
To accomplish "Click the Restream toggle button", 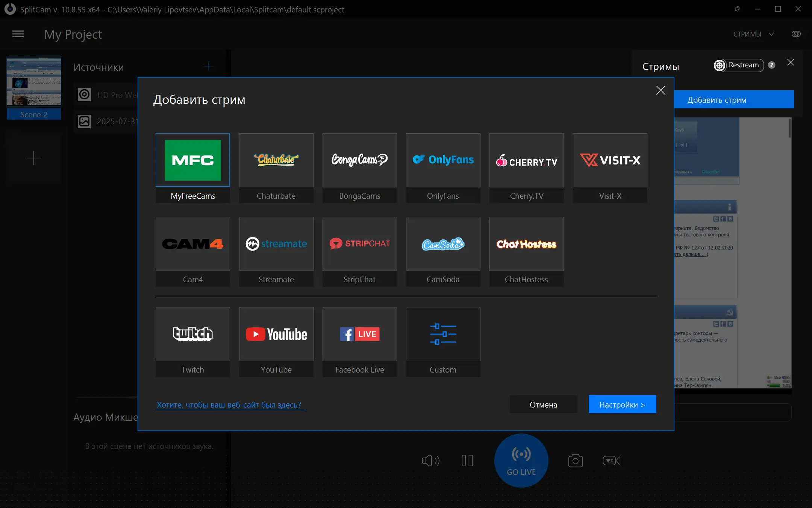I will [x=738, y=65].
